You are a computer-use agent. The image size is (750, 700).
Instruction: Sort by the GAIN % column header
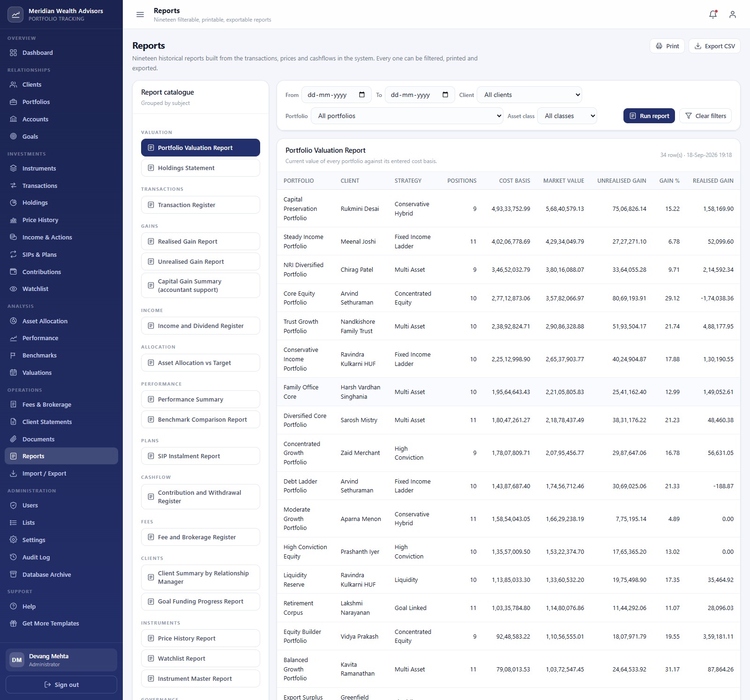[x=669, y=181]
